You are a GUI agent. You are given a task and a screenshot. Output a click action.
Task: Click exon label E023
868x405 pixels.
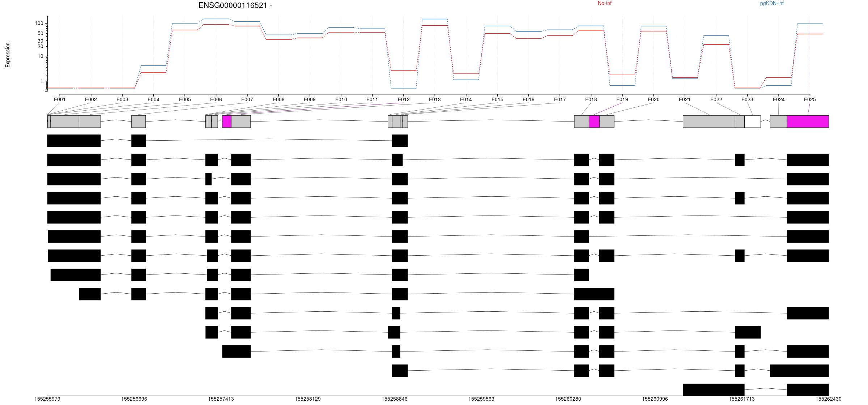point(747,99)
